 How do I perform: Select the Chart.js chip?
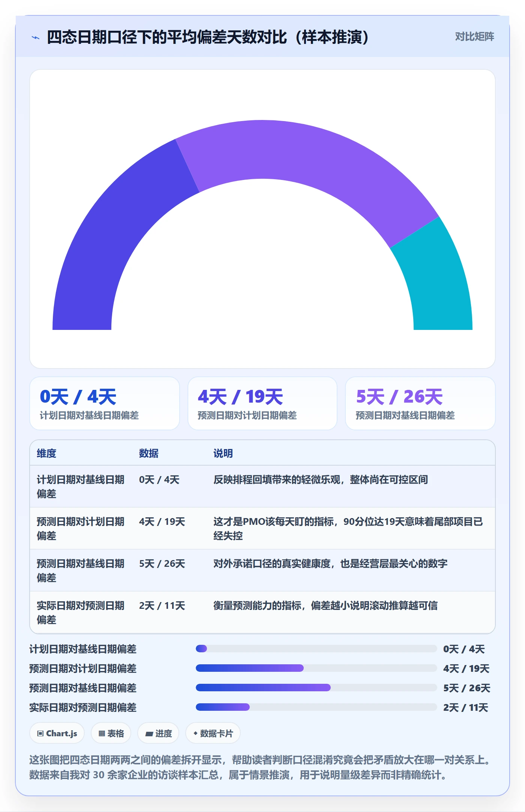57,733
